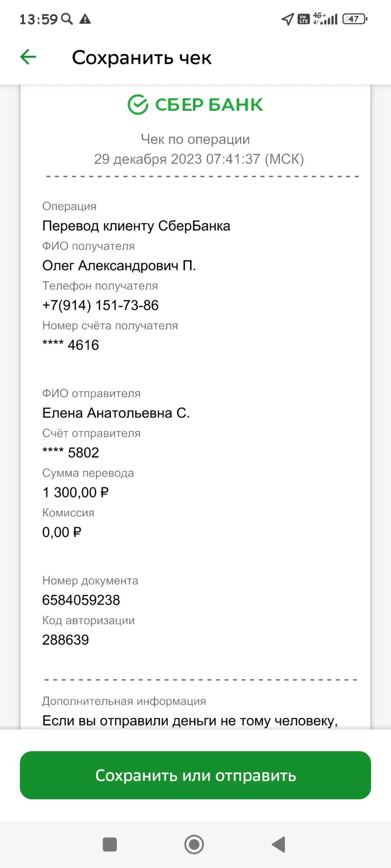The width and height of the screenshot is (391, 868).
Task: Go home using circle navigation button
Action: pyautogui.click(x=194, y=845)
